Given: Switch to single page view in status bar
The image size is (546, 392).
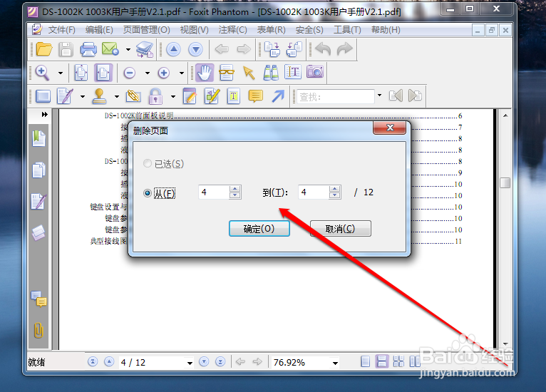Looking at the screenshot, I should point(365,362).
